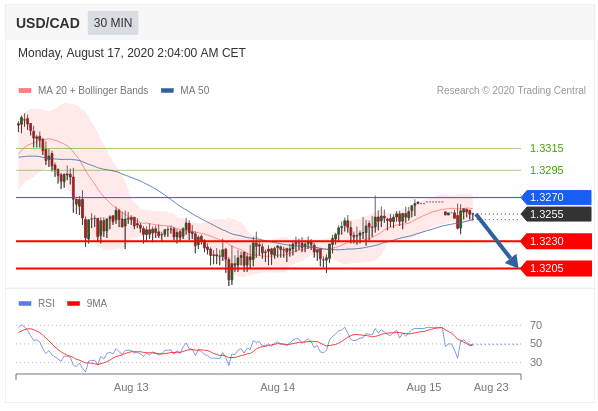This screenshot has height=411, width=598.
Task: Select the red 1.3230 support tag
Action: click(x=556, y=241)
